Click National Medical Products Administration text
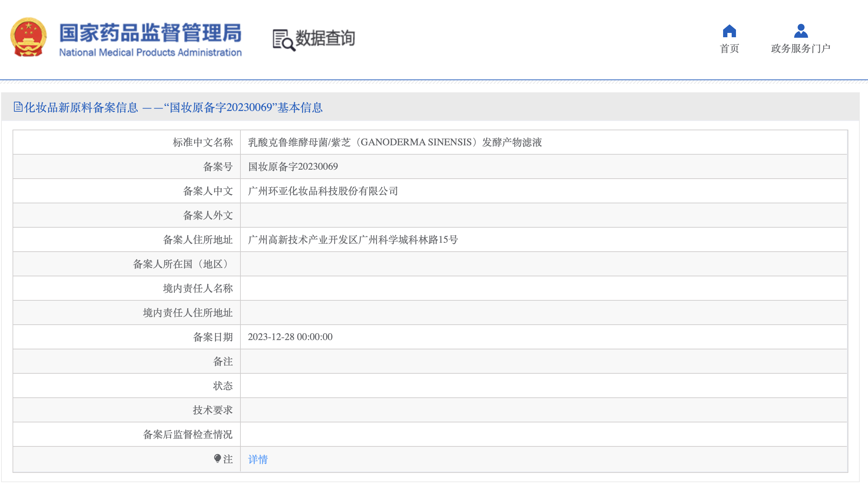 [150, 53]
